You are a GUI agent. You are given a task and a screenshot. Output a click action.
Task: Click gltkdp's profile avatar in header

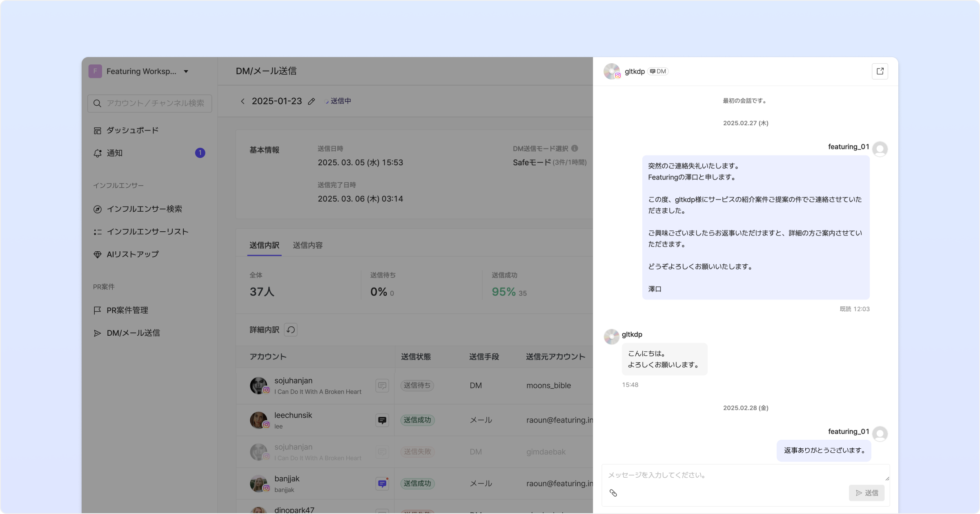coord(611,71)
